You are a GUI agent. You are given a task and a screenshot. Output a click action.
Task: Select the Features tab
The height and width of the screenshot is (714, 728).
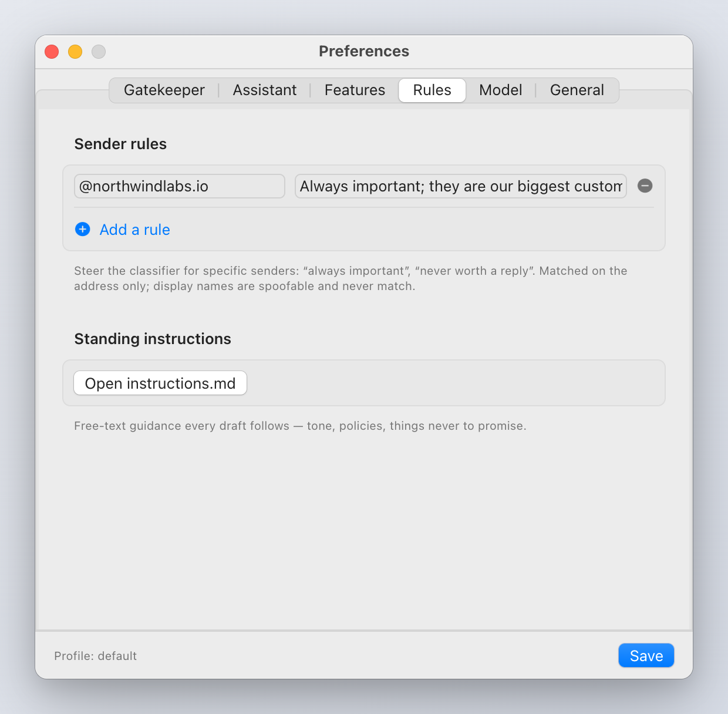coord(355,90)
